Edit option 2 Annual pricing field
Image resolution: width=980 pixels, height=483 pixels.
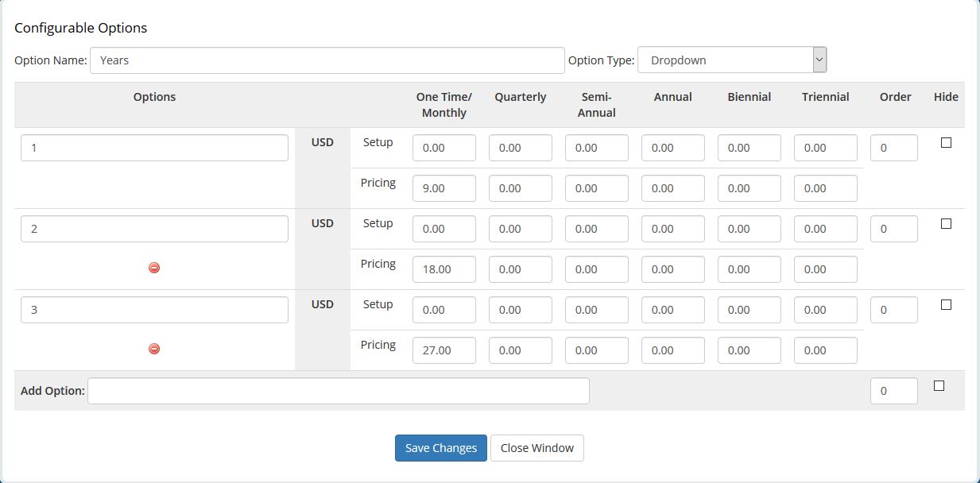pos(673,269)
